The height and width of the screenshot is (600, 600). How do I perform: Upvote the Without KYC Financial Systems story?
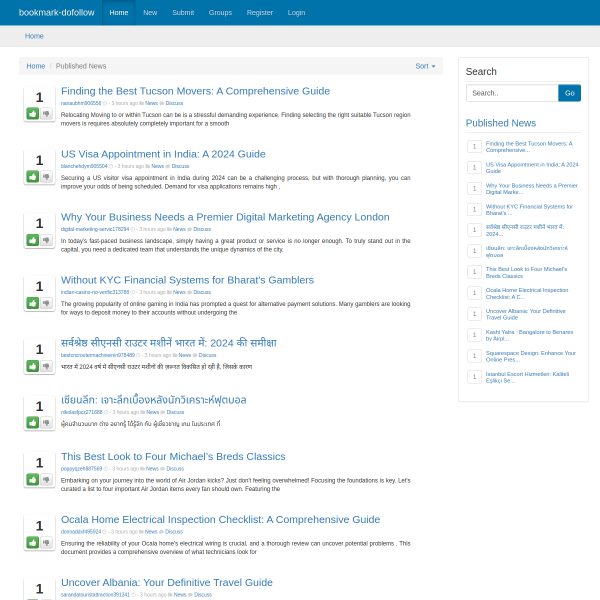(x=33, y=303)
